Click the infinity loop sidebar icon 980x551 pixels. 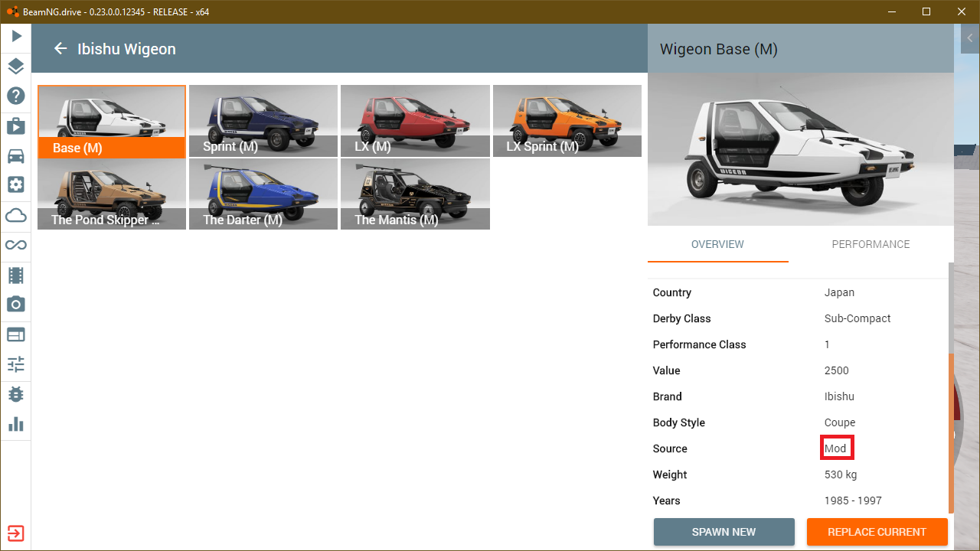(16, 245)
